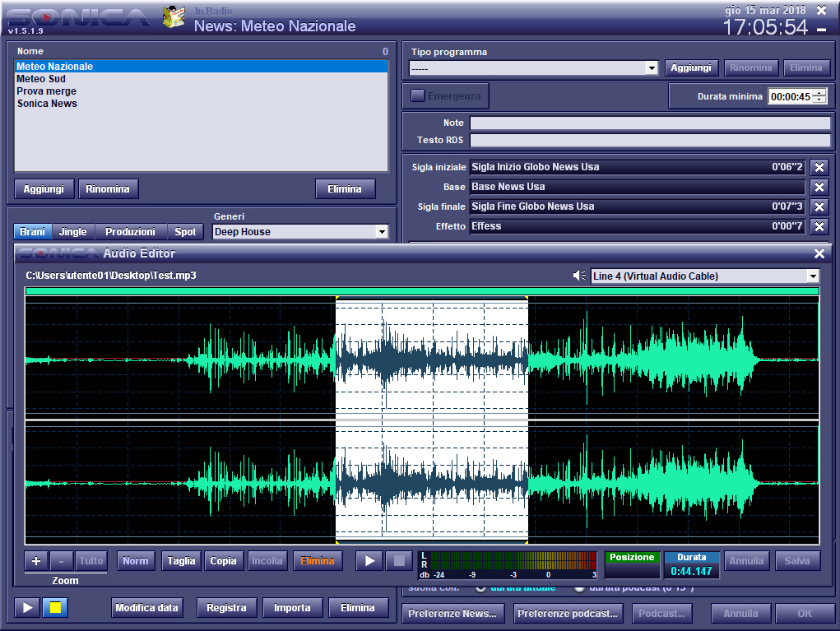Increase the Durata minima value
Viewport: 840px width, 631px height.
coord(820,93)
